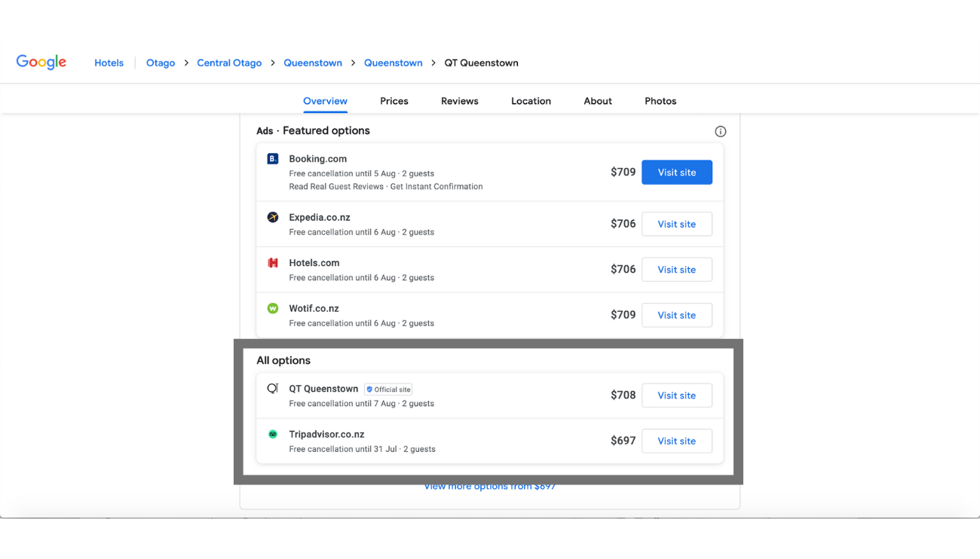Click View more options from $697
The height and width of the screenshot is (559, 980).
coord(490,487)
